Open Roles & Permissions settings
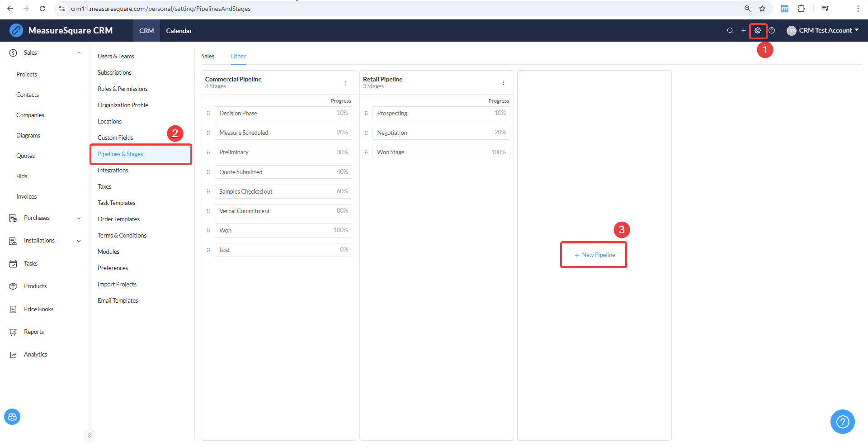 (x=123, y=89)
